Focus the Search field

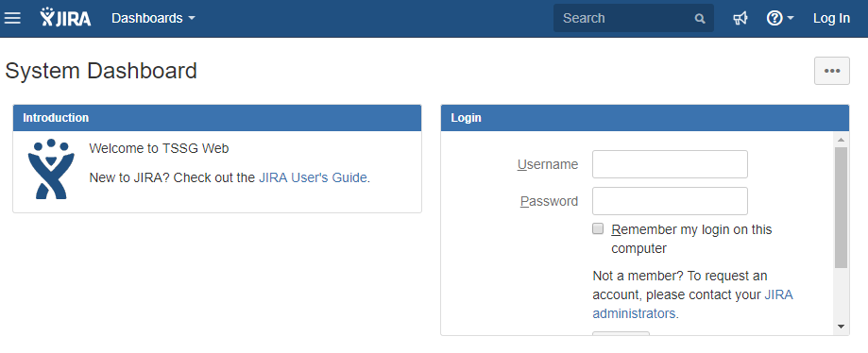[633, 18]
